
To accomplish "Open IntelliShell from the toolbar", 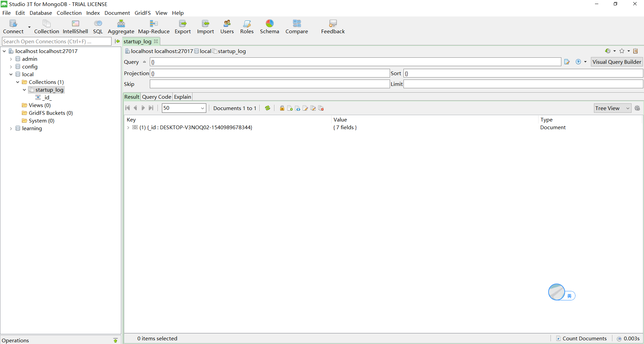I will tap(75, 27).
